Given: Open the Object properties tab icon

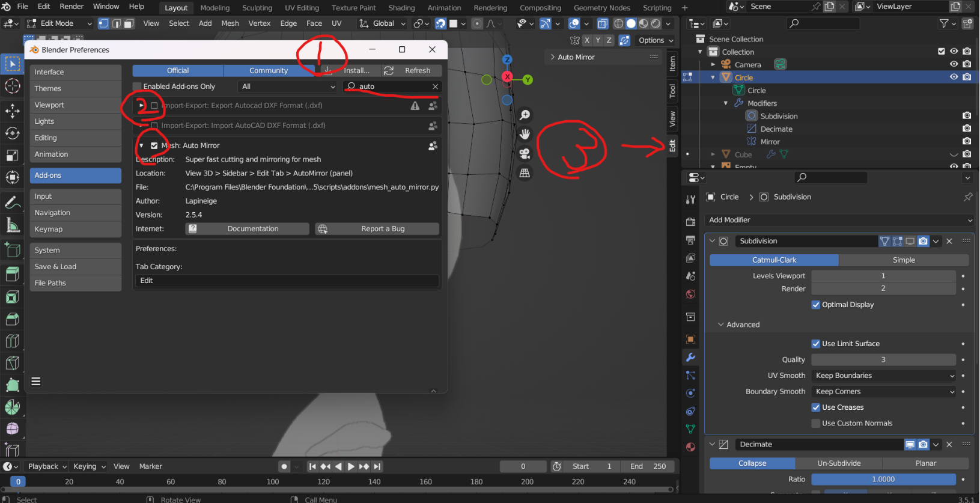Looking at the screenshot, I should (x=690, y=339).
